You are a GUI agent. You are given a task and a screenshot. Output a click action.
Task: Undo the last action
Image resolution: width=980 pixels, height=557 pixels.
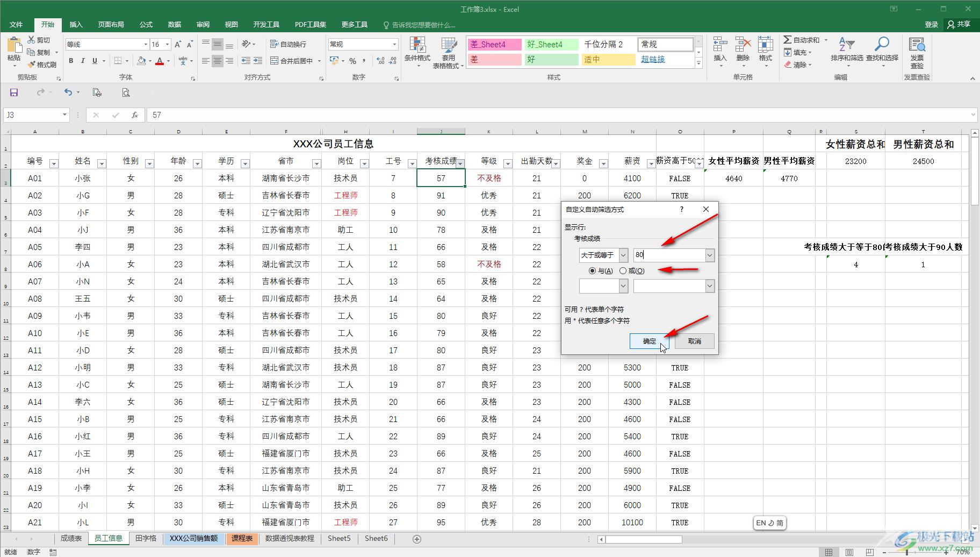[68, 92]
